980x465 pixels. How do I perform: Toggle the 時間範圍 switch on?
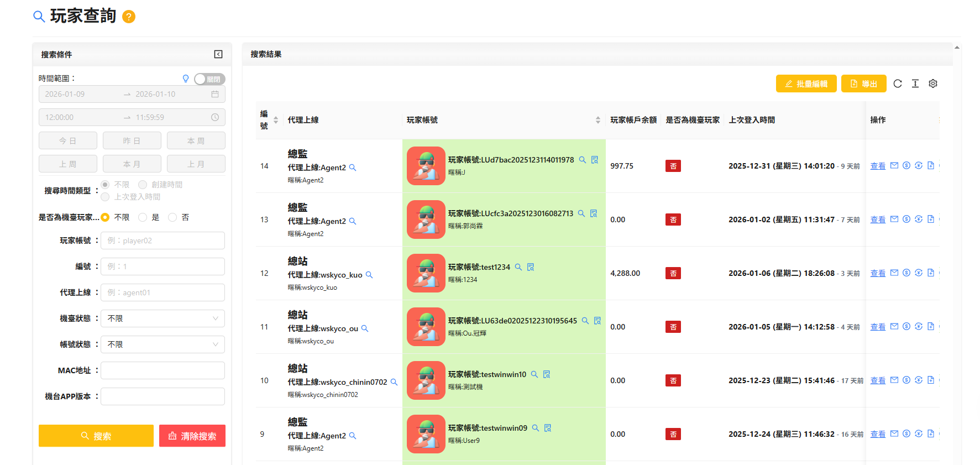[209, 79]
